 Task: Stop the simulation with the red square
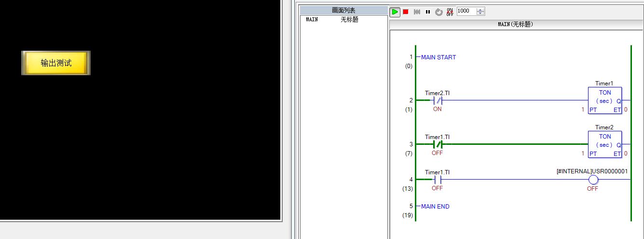coord(406,12)
